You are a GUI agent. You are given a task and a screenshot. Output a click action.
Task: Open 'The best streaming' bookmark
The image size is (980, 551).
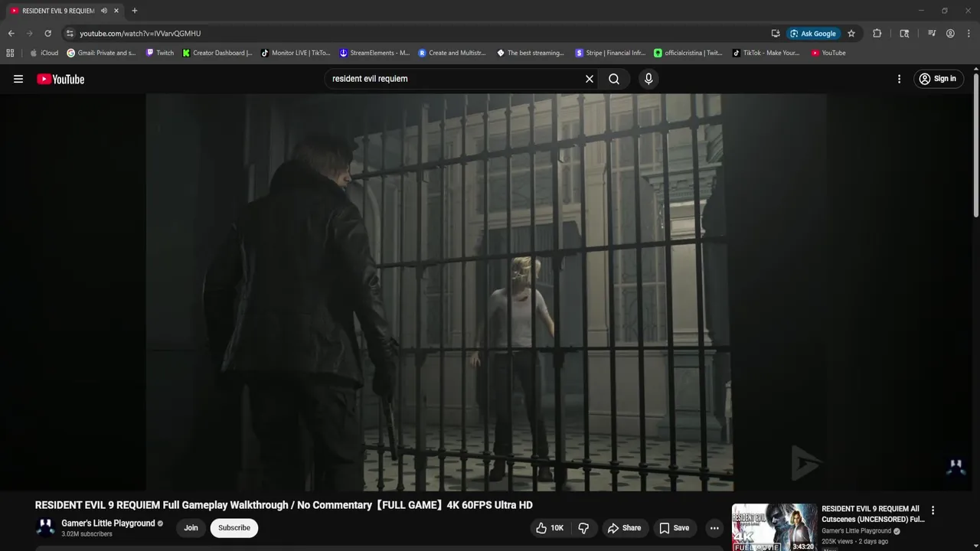click(531, 53)
